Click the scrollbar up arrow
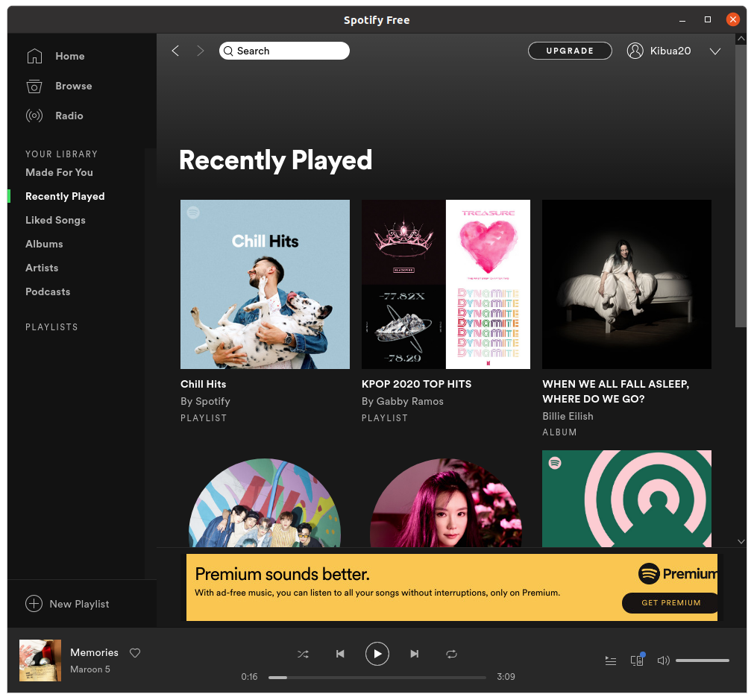This screenshot has width=754, height=700. point(741,39)
